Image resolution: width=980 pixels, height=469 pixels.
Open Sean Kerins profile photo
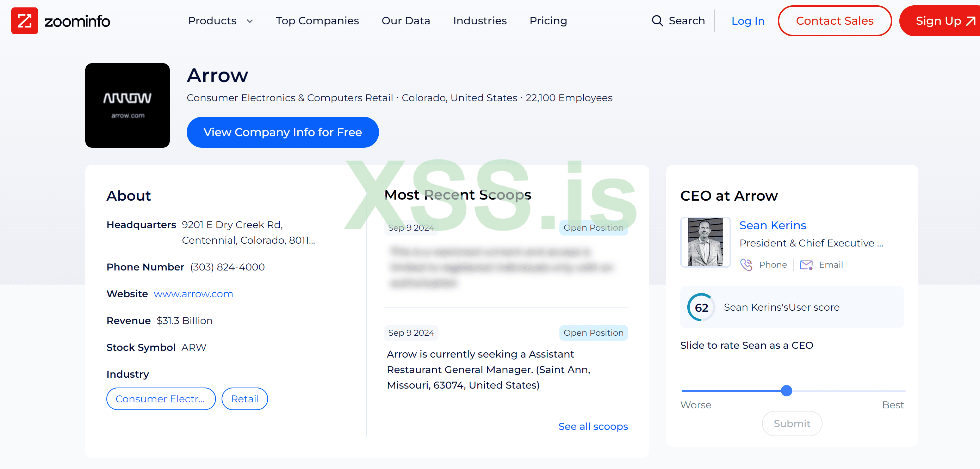pos(705,242)
